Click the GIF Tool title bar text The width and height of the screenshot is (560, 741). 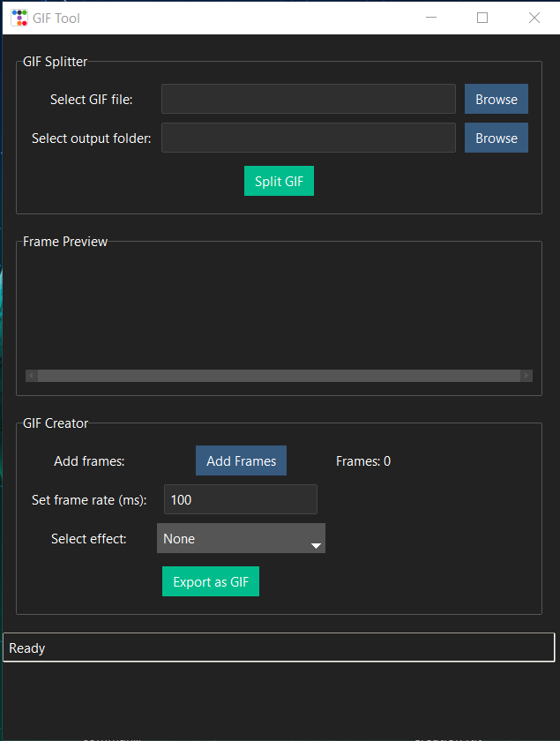pos(55,17)
